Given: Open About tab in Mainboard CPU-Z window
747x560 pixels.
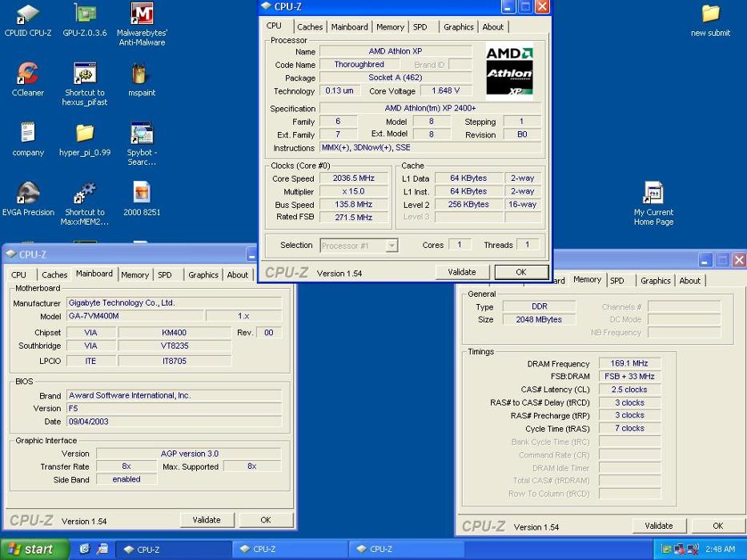Looking at the screenshot, I should click(237, 274).
